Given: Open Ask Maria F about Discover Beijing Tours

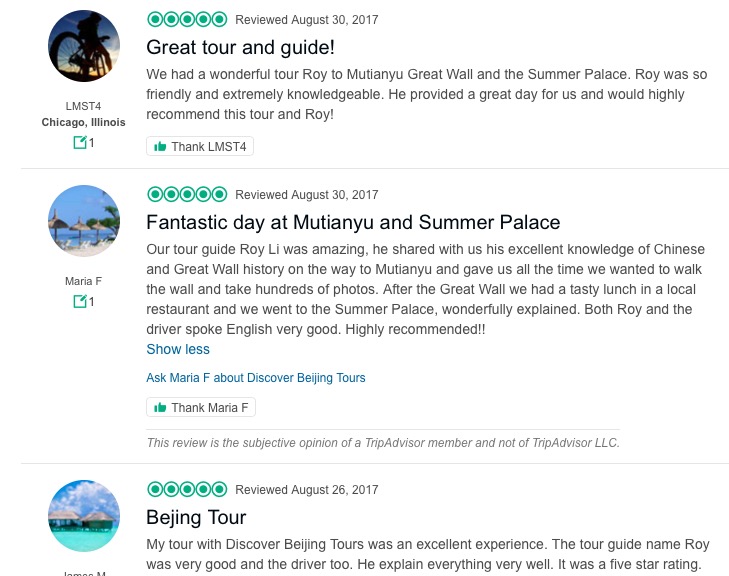Looking at the screenshot, I should 256,378.
